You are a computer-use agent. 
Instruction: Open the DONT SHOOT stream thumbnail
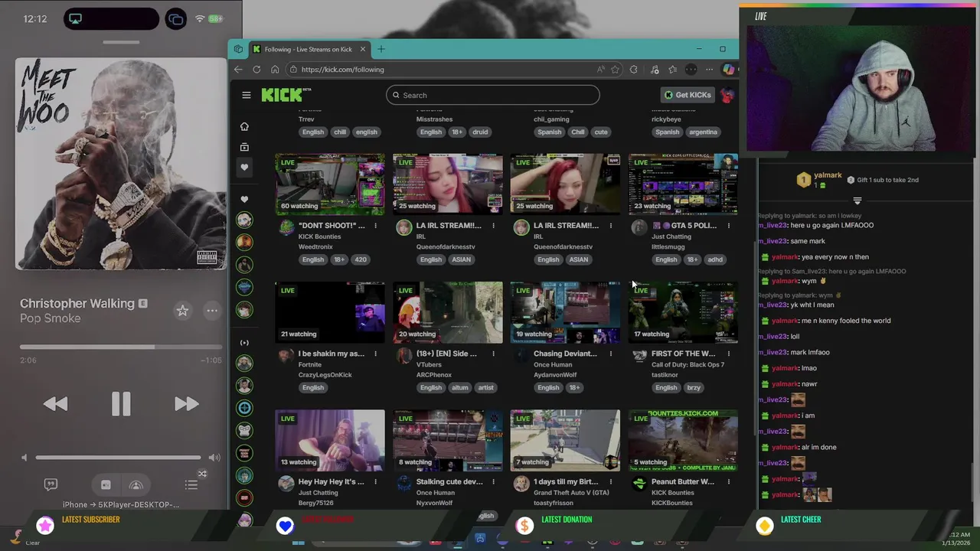(x=330, y=184)
